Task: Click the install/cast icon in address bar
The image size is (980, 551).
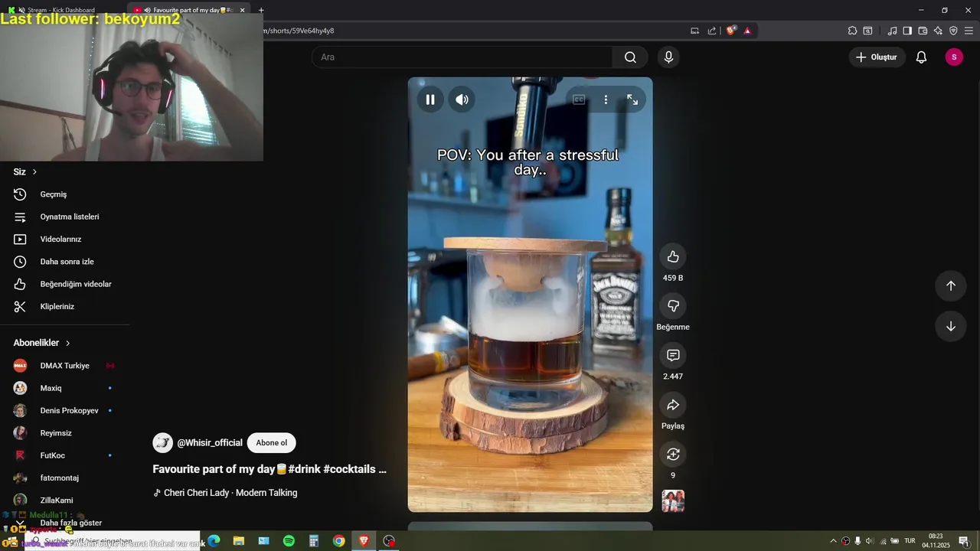Action: click(695, 31)
